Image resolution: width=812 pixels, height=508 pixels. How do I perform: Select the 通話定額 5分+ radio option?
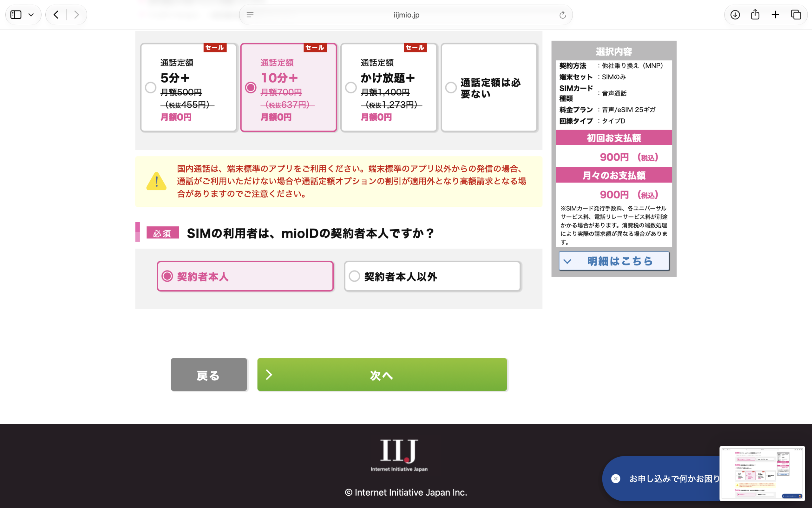coord(151,88)
